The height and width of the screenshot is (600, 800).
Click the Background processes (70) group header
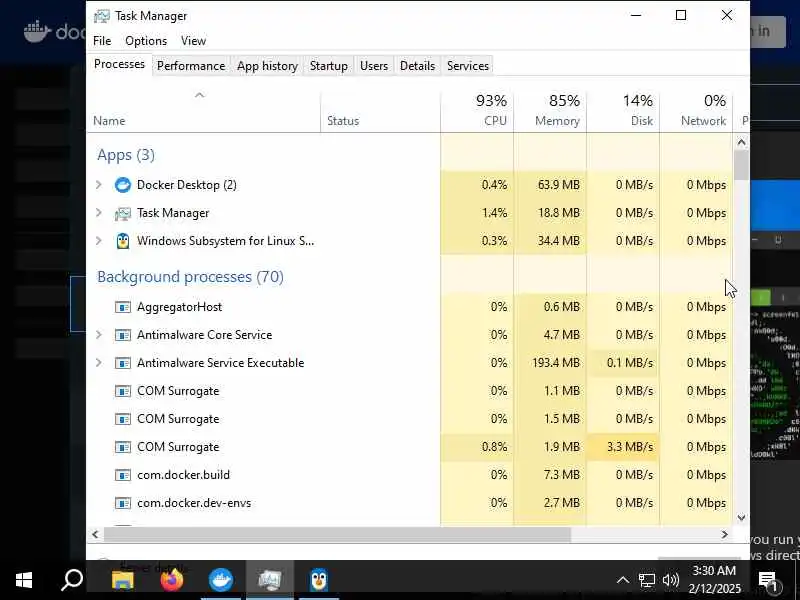[x=190, y=277]
